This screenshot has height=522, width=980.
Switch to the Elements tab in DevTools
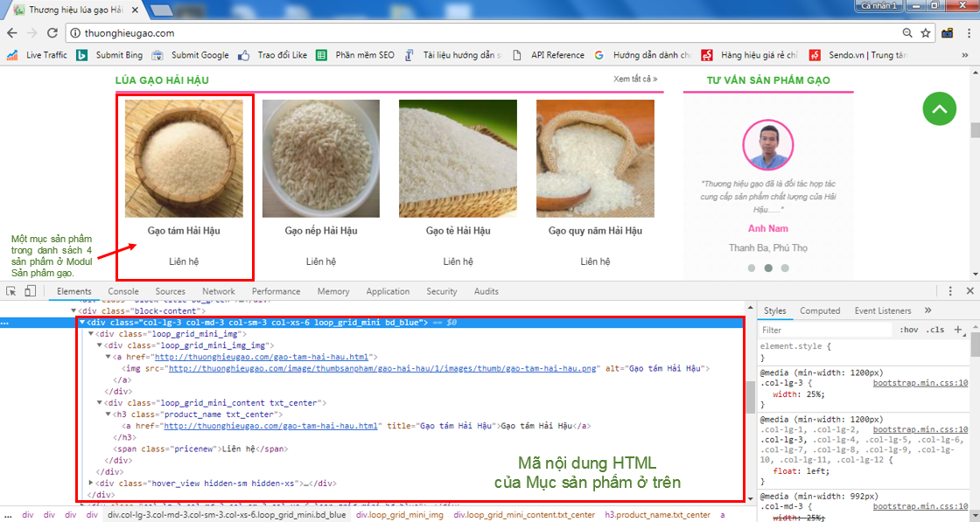(73, 291)
